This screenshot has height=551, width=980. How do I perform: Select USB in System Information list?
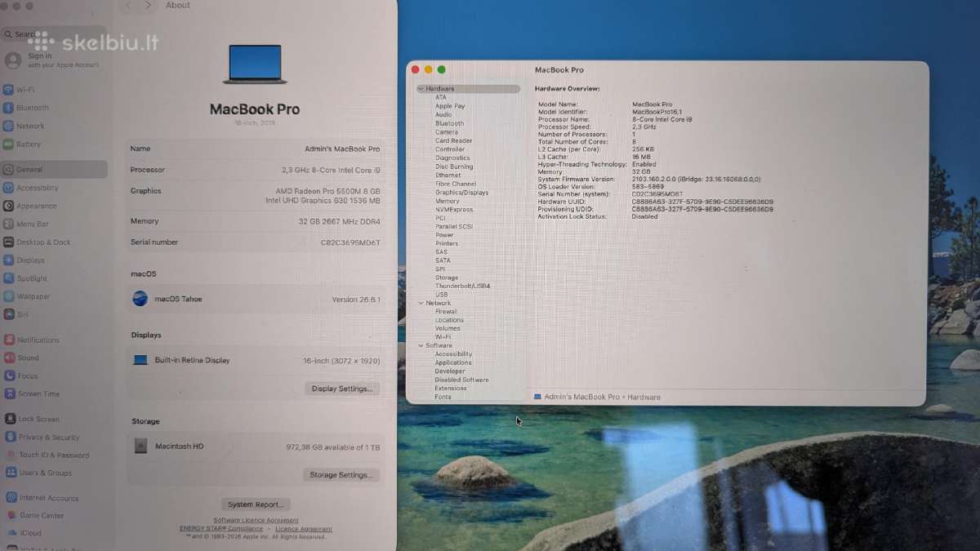click(441, 294)
